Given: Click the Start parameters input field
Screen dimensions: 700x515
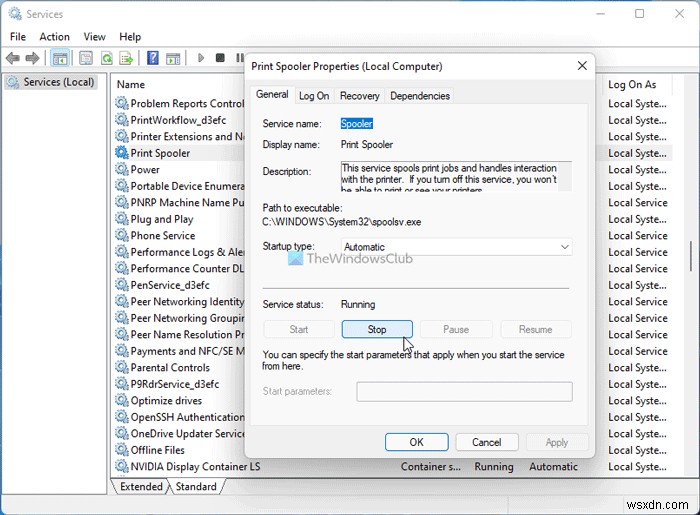Looking at the screenshot, I should tap(464, 391).
